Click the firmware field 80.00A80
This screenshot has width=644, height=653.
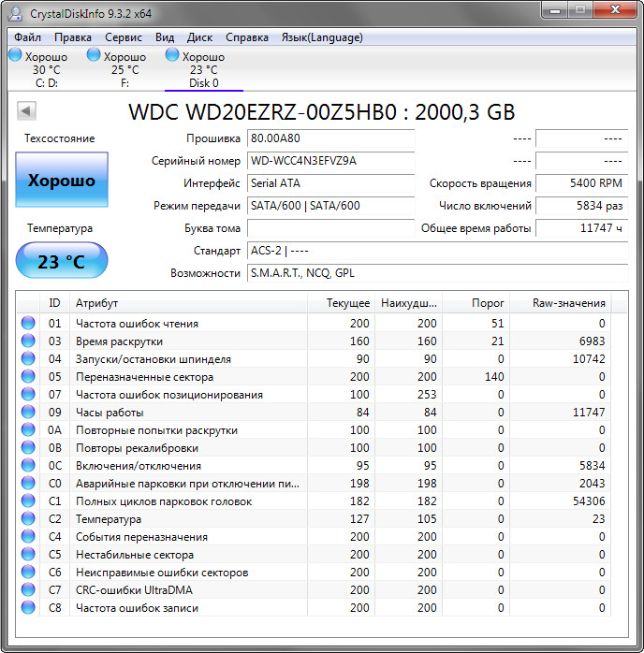pos(330,138)
